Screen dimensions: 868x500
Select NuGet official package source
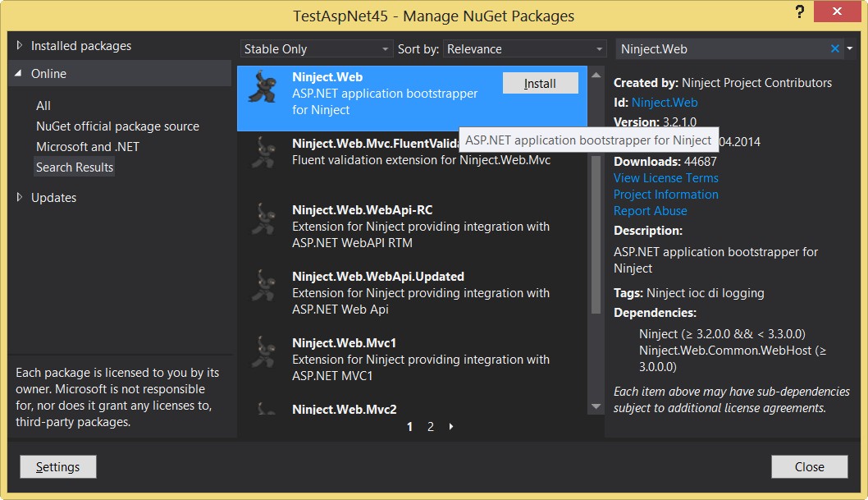[x=117, y=126]
